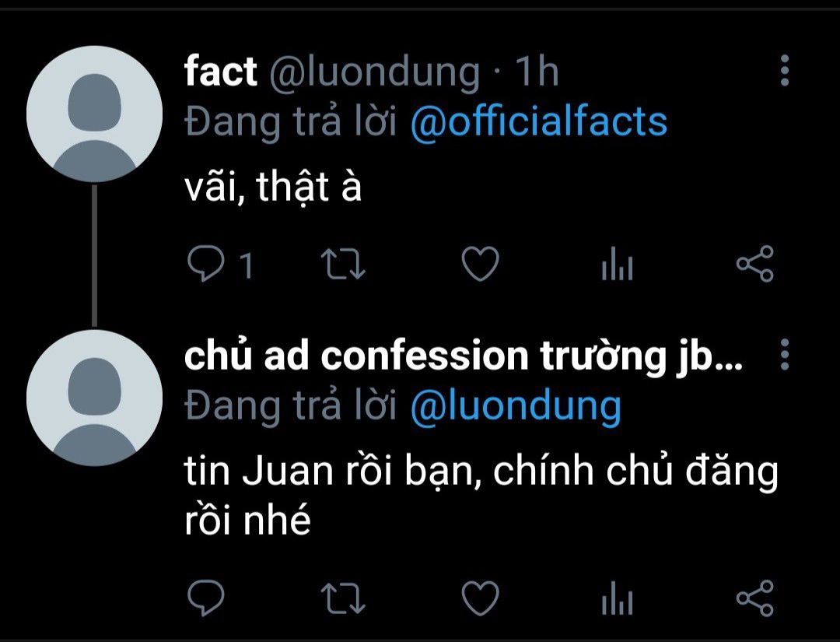Open more options for confession admin's tweet
840x642 pixels.
[x=784, y=354]
